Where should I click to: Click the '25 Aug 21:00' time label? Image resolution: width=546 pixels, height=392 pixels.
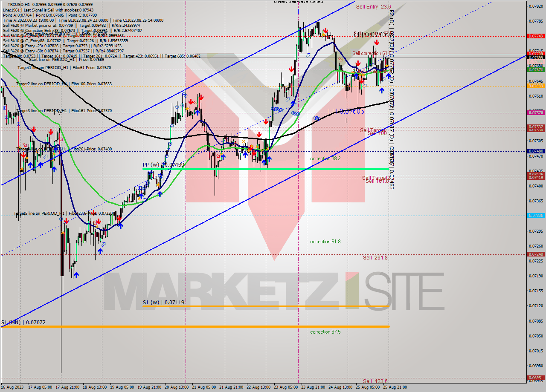click(395, 387)
